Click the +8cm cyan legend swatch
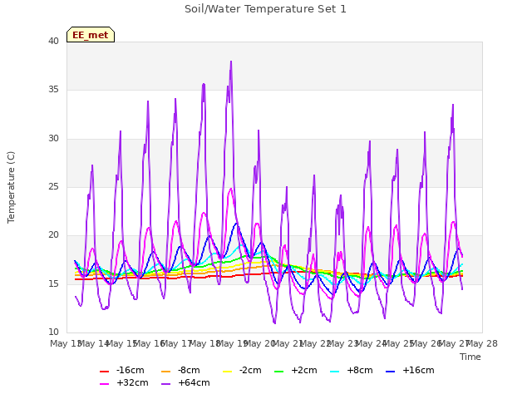532x399 pixels. point(334,372)
